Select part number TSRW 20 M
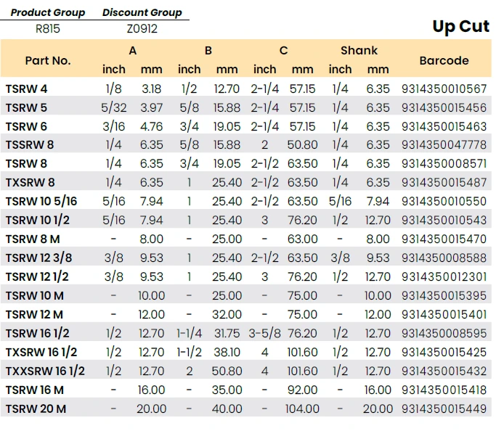This screenshot has height=431, width=504. 36,409
